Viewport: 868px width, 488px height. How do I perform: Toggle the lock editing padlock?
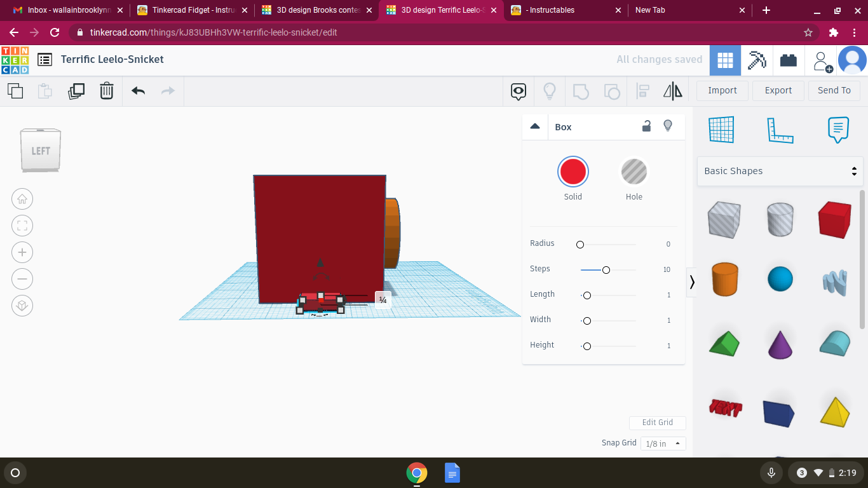click(646, 126)
